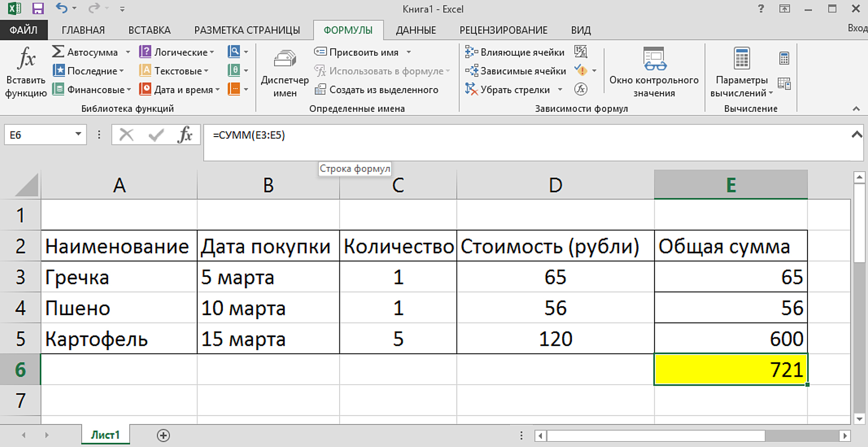Image resolution: width=868 pixels, height=447 pixels.
Task: Add a new sheet with plus button
Action: pyautogui.click(x=163, y=435)
